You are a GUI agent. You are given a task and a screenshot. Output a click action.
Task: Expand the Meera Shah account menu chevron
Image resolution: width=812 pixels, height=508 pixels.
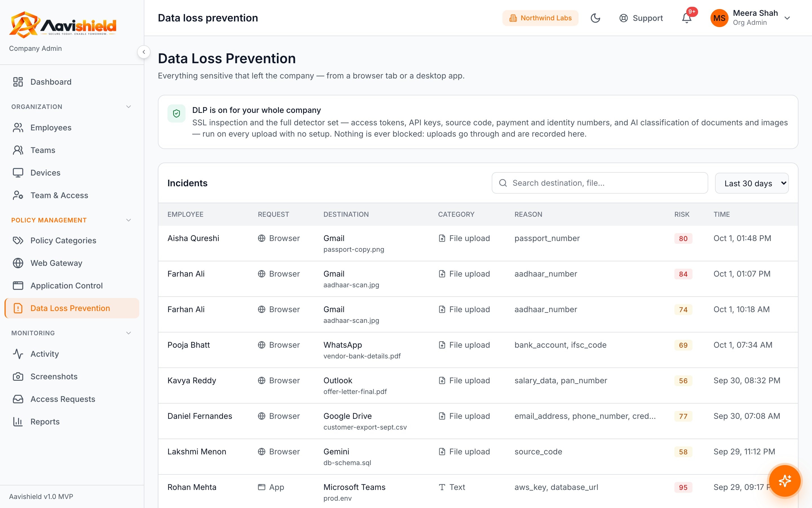787,18
